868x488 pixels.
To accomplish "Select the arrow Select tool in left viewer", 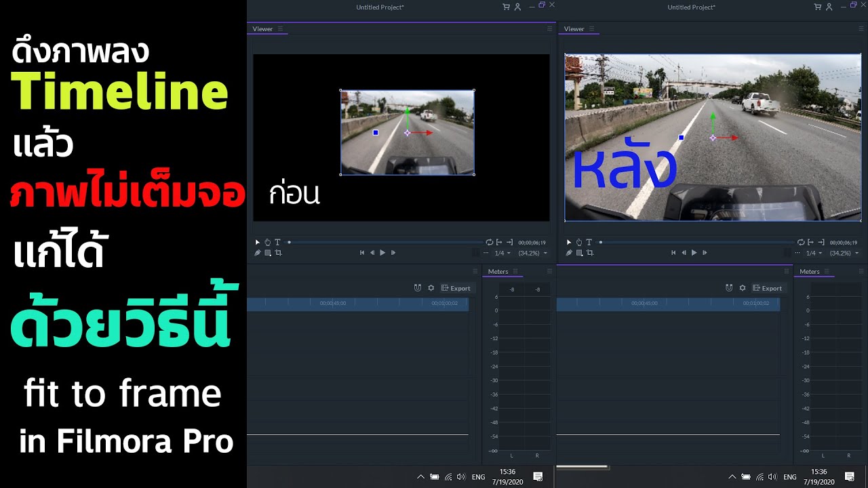I will pyautogui.click(x=257, y=242).
